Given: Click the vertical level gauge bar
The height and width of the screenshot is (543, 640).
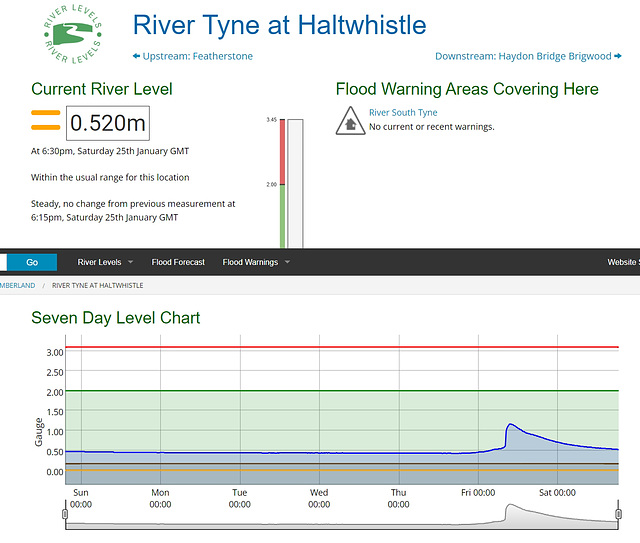Looking at the screenshot, I should tap(295, 183).
